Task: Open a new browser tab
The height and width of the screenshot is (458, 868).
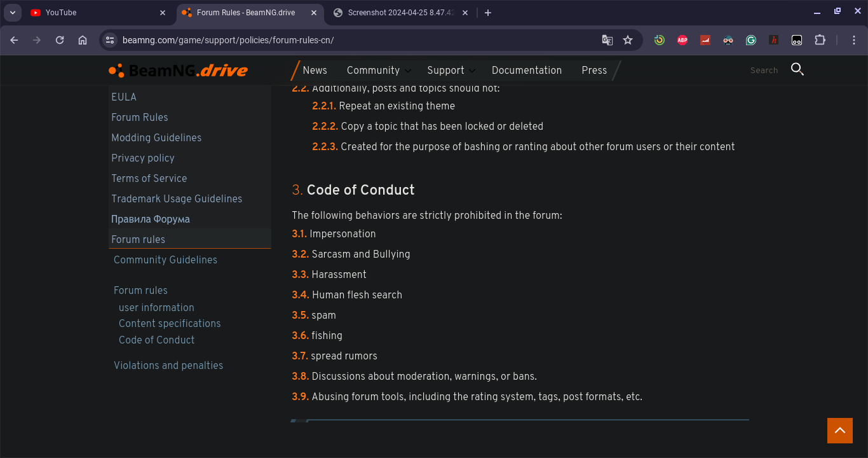Action: pos(488,13)
